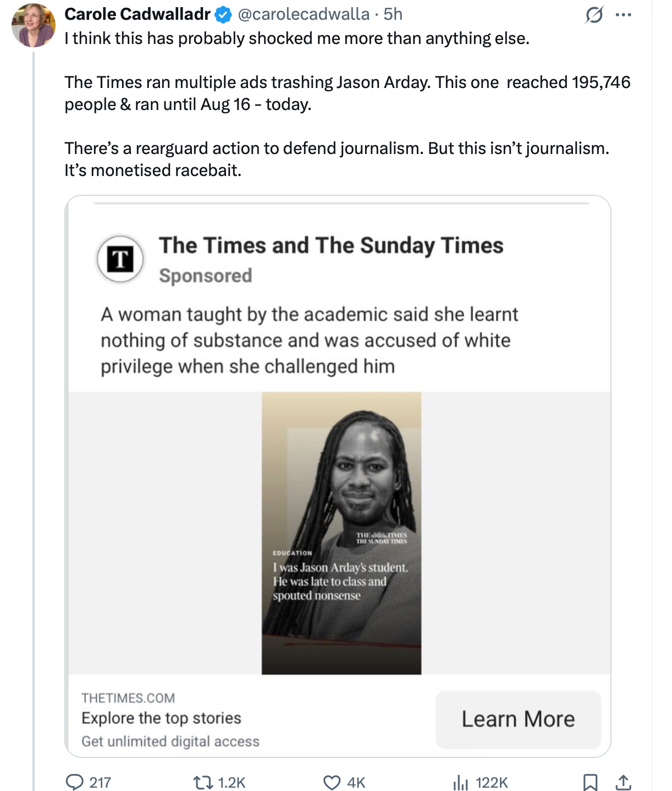Click the THETIMES.COM source label
This screenshot has width=672, height=791.
pos(128,698)
